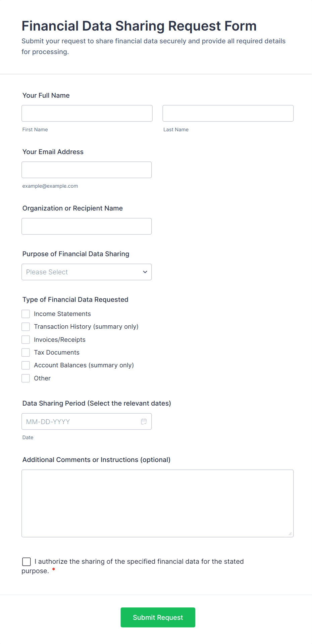312x644 pixels.
Task: Check the authorization consent checkbox
Action: [27, 561]
